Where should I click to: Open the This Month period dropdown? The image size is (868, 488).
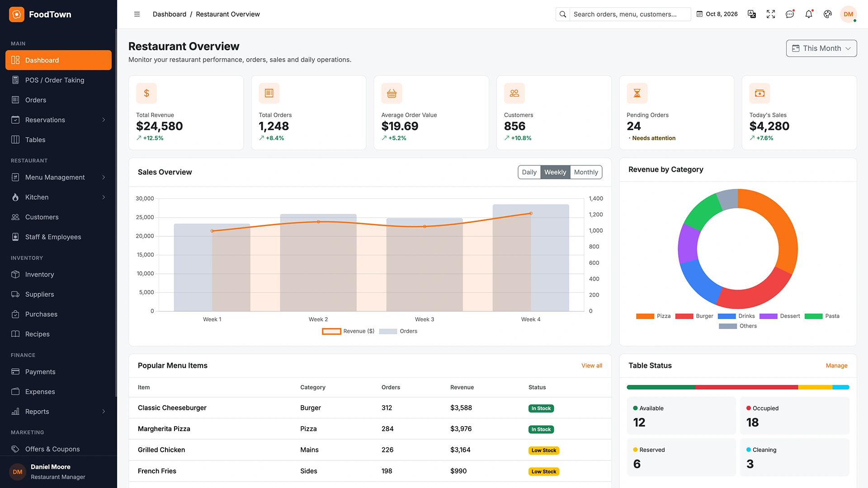(x=821, y=48)
